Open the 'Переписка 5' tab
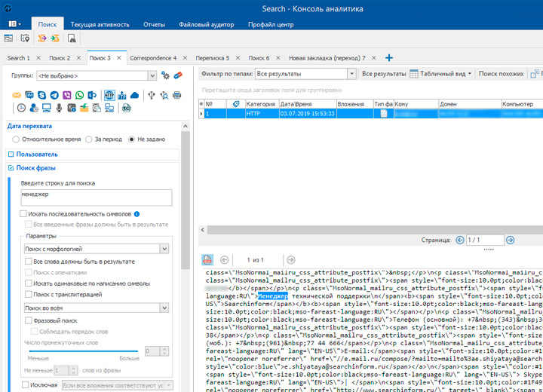 pyautogui.click(x=212, y=58)
